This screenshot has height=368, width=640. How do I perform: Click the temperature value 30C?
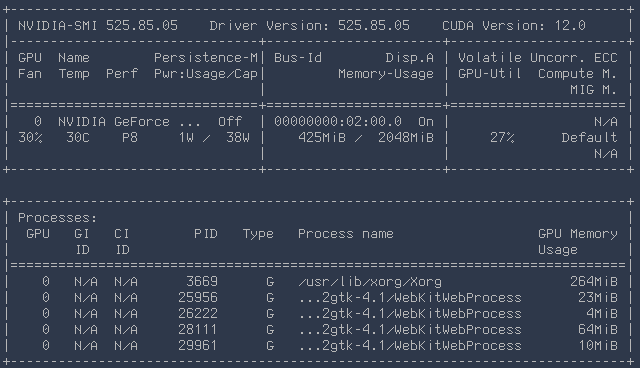78,137
